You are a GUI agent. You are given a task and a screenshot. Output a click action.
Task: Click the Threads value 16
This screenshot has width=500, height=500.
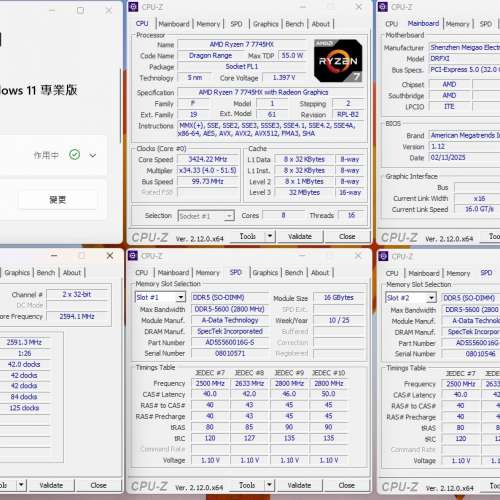(x=351, y=215)
